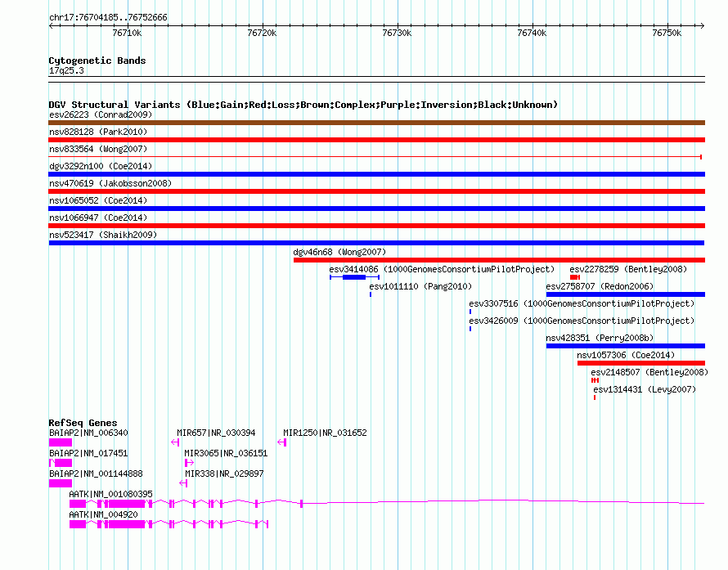The image size is (728, 570).
Task: Click the 76740k ruler mark
Action: (532, 33)
